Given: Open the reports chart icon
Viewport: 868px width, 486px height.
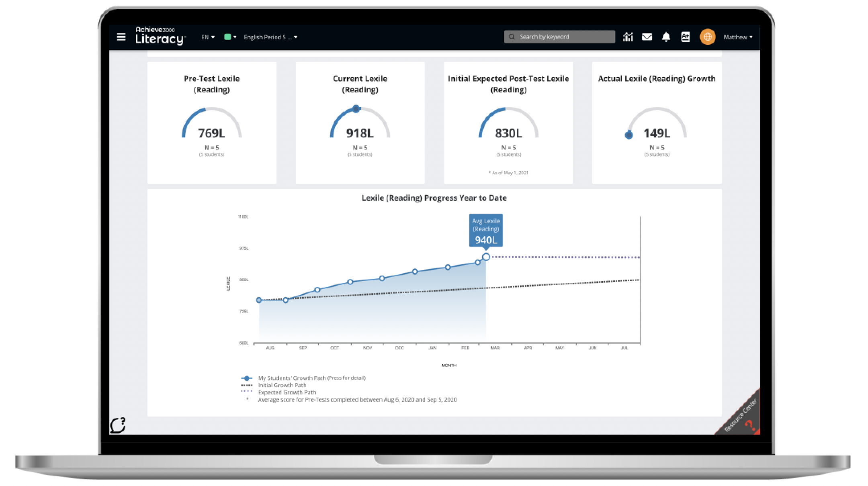Looking at the screenshot, I should 628,37.
